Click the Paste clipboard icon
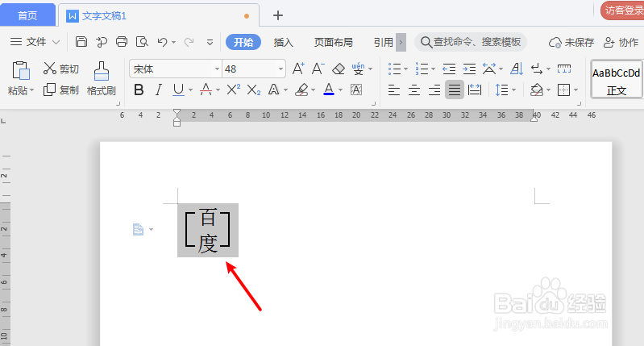 pyautogui.click(x=20, y=70)
